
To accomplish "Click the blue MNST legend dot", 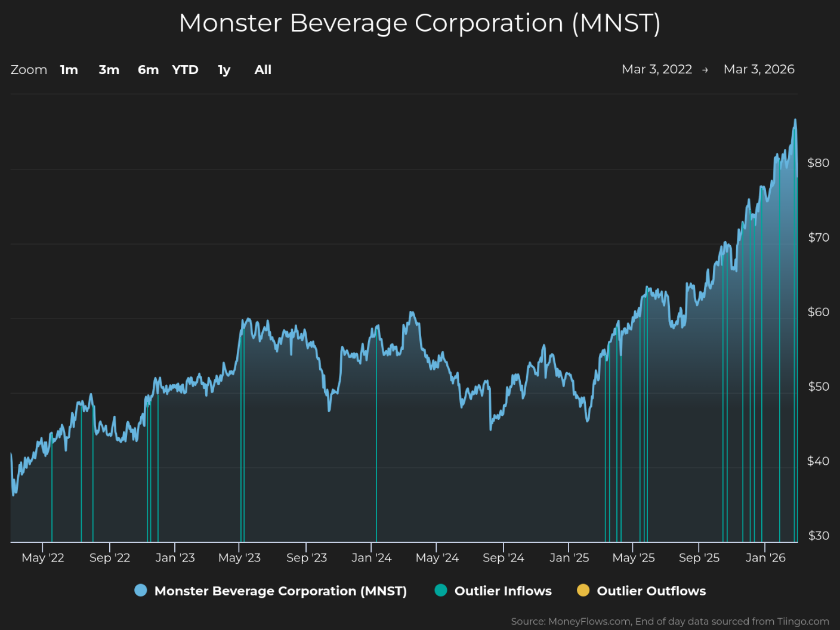I will (x=141, y=590).
